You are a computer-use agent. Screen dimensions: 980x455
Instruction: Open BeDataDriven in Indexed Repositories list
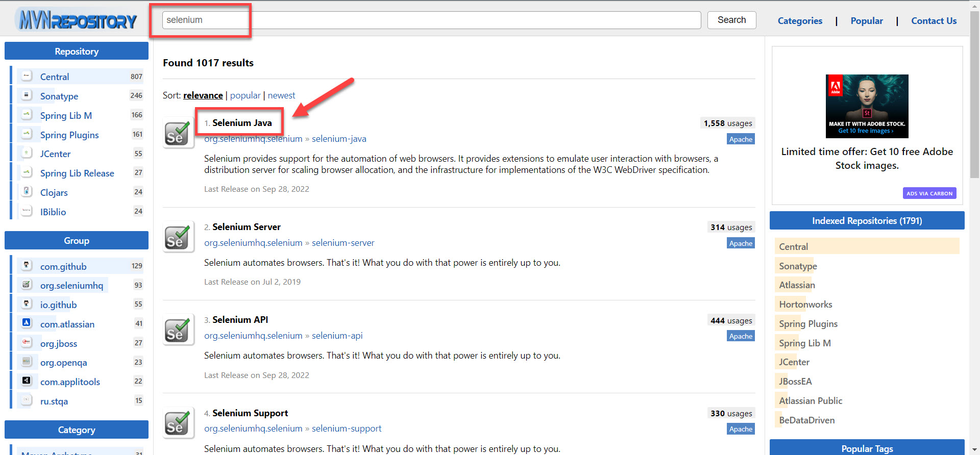[x=807, y=420]
